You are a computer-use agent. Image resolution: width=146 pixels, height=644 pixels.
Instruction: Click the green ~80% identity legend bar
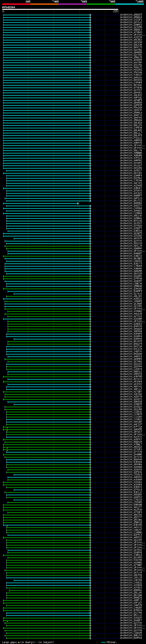(x=101, y=4)
